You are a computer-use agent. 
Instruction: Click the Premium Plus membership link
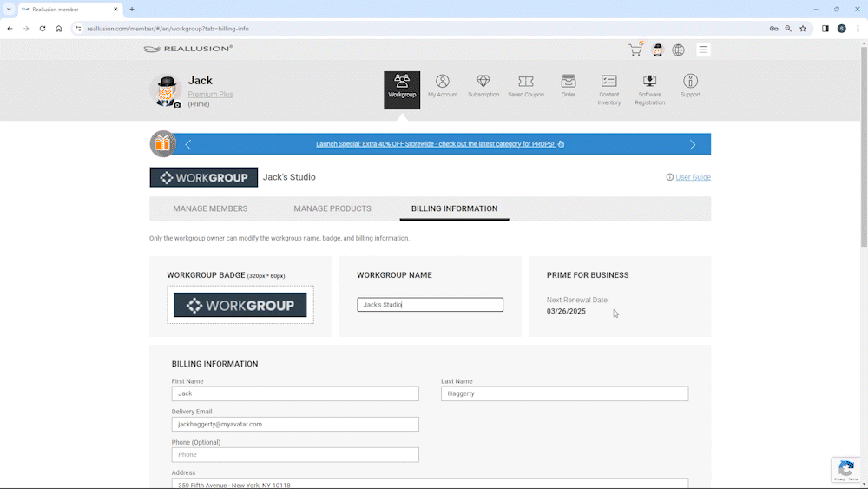(x=210, y=95)
